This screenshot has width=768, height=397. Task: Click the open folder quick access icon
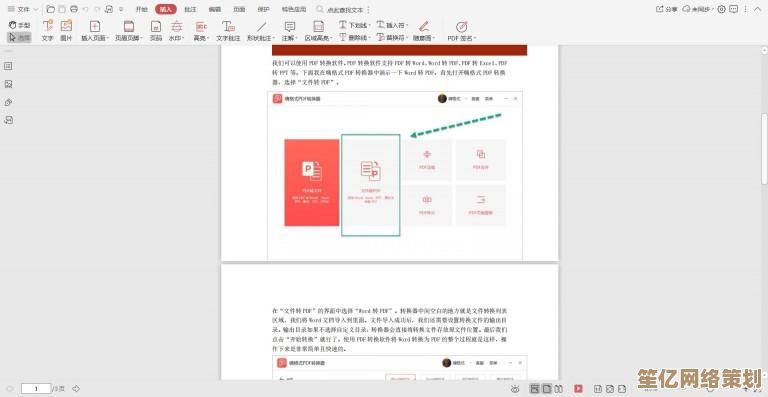pos(50,9)
